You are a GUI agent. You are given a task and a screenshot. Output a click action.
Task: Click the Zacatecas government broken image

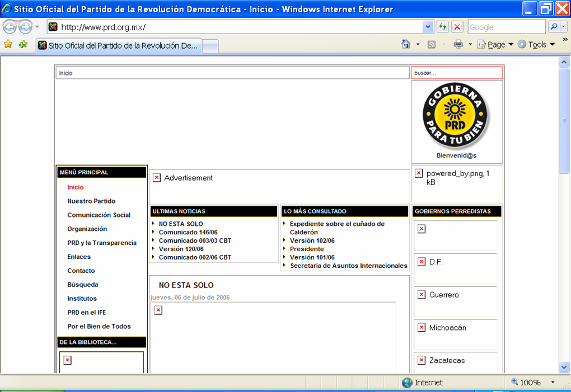[422, 360]
